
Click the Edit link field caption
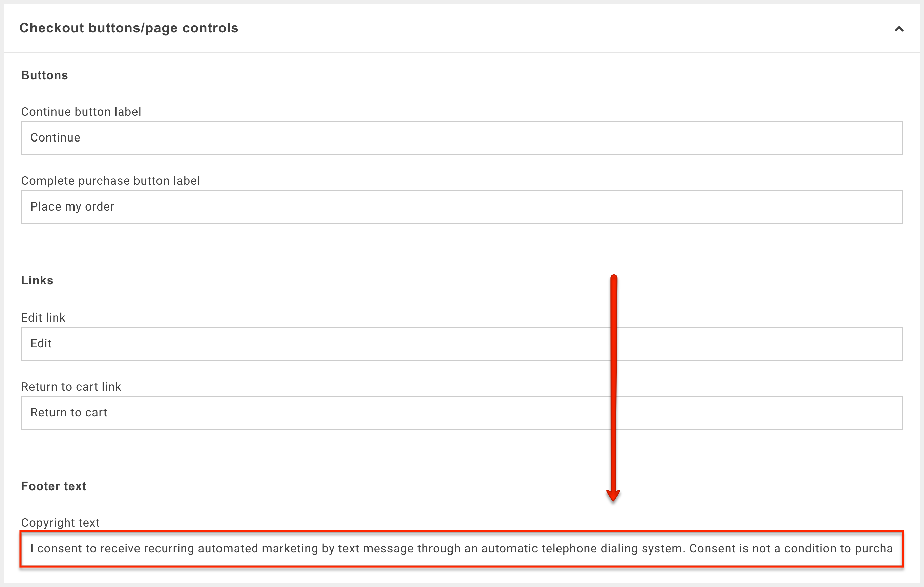tap(43, 318)
